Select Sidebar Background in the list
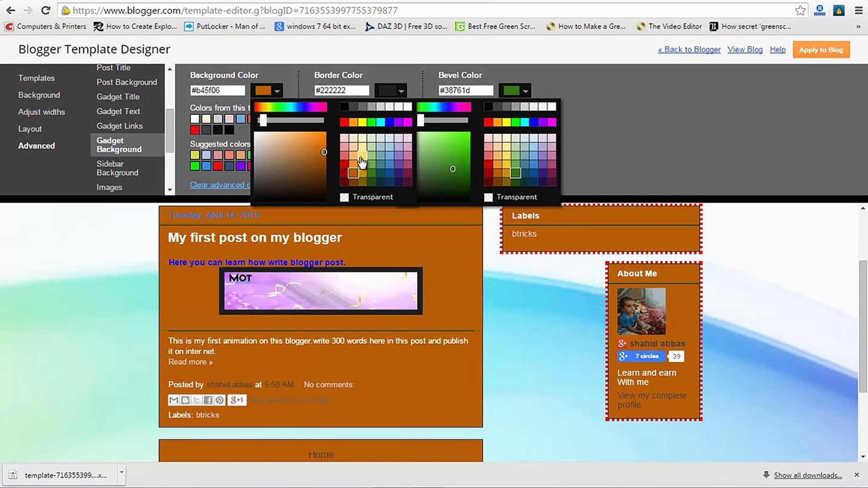 coord(118,168)
